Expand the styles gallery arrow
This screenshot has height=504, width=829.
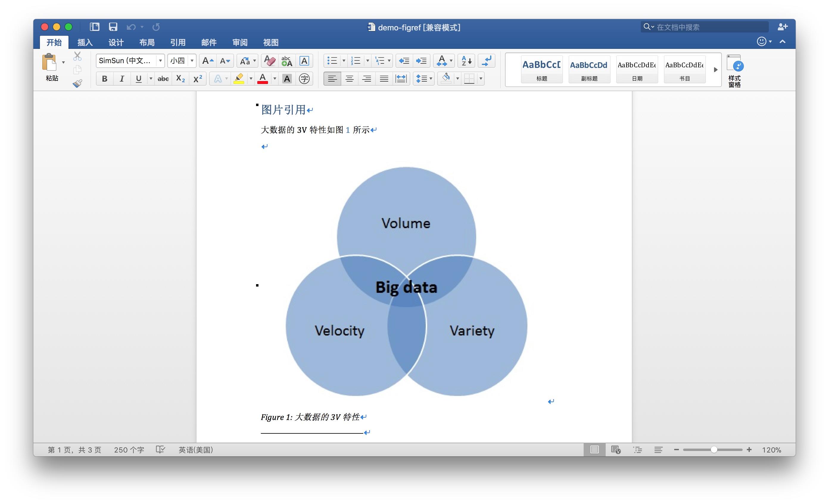715,70
